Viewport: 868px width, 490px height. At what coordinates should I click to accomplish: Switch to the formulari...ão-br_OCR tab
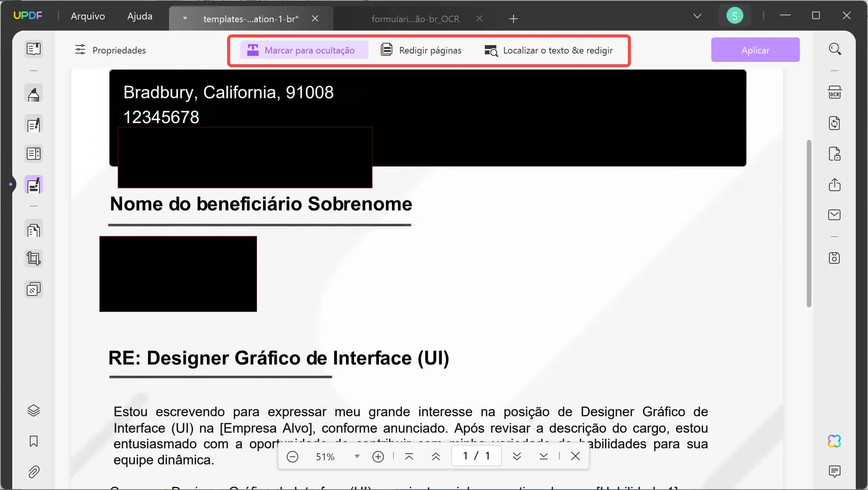tap(415, 19)
